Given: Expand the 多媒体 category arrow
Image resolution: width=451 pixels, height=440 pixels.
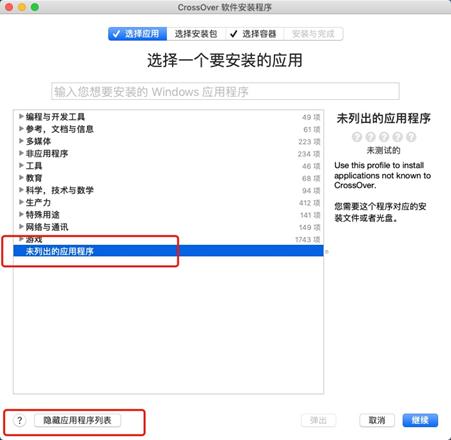Looking at the screenshot, I should tap(21, 141).
